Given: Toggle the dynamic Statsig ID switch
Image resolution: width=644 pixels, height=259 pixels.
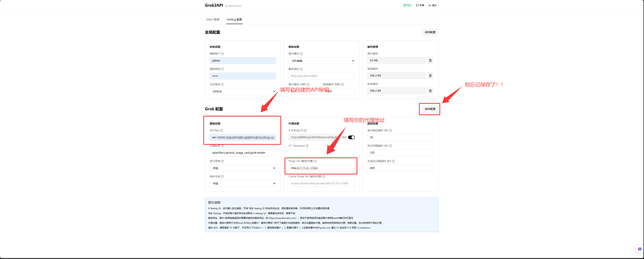Looking at the screenshot, I should click(x=351, y=137).
